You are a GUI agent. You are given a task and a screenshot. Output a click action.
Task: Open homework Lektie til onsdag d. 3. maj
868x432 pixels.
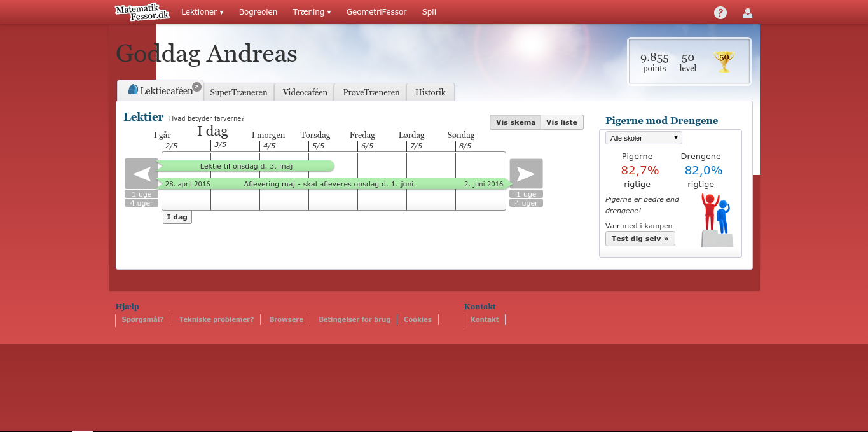pyautogui.click(x=246, y=166)
